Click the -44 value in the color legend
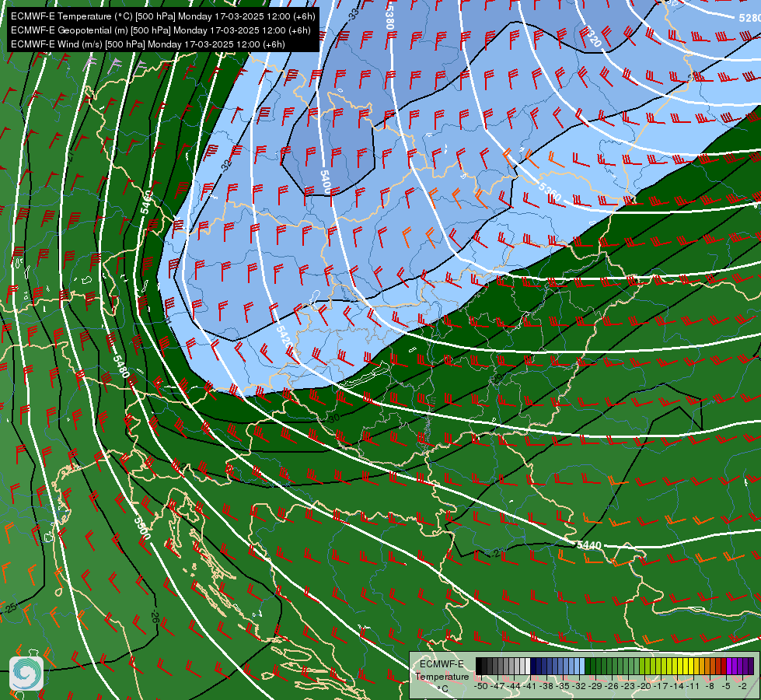 coord(515,686)
